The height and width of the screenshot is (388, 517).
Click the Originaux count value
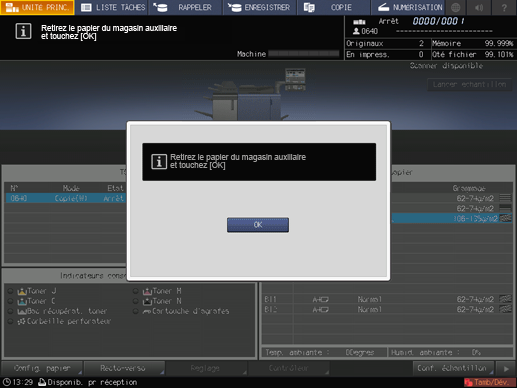(x=421, y=43)
